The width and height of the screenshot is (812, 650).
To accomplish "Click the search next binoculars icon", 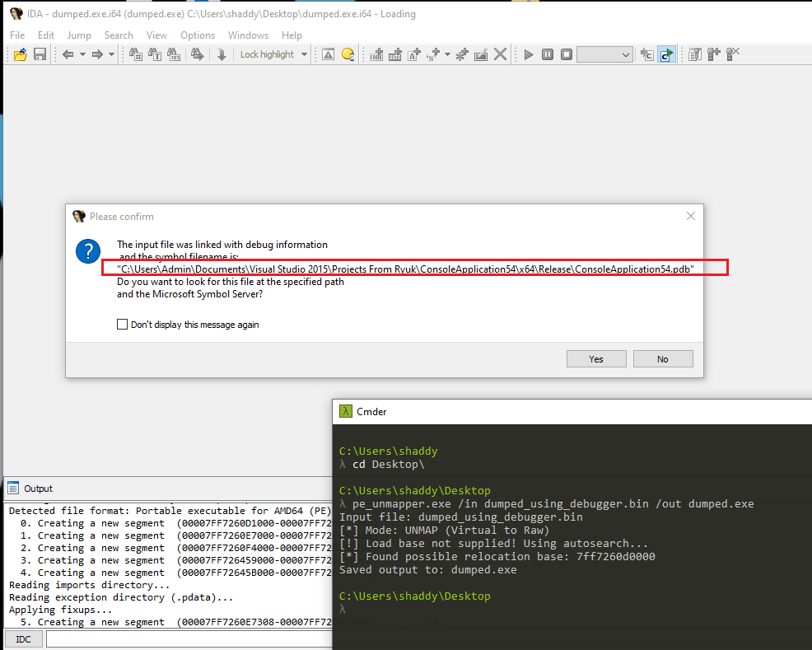I will 198,54.
